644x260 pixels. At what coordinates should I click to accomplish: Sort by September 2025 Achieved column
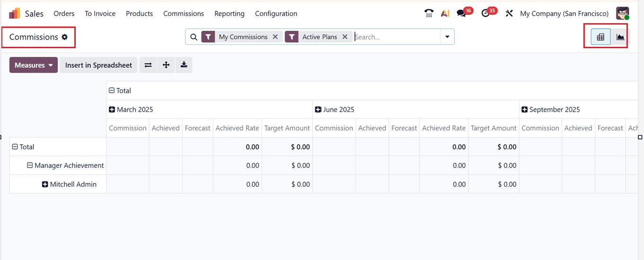click(x=578, y=128)
